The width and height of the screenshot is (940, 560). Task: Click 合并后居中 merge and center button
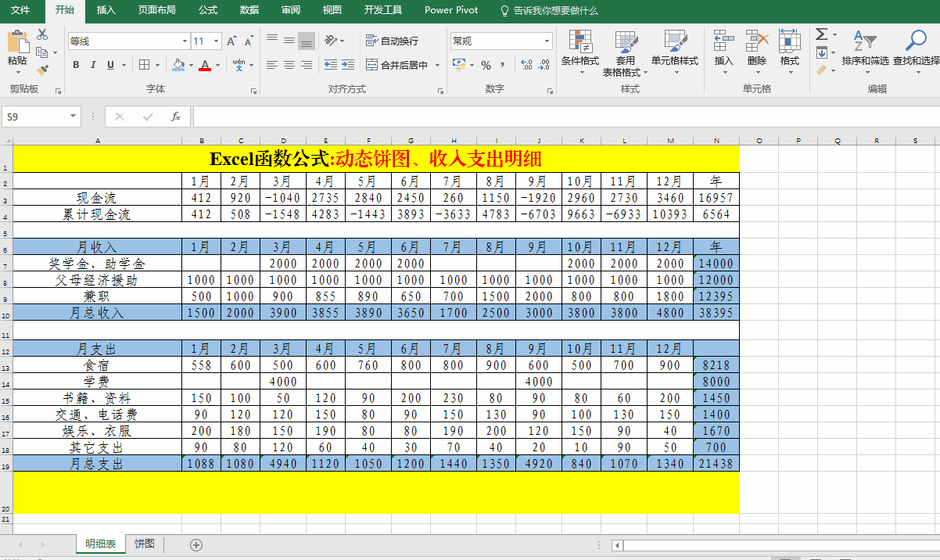pyautogui.click(x=397, y=65)
